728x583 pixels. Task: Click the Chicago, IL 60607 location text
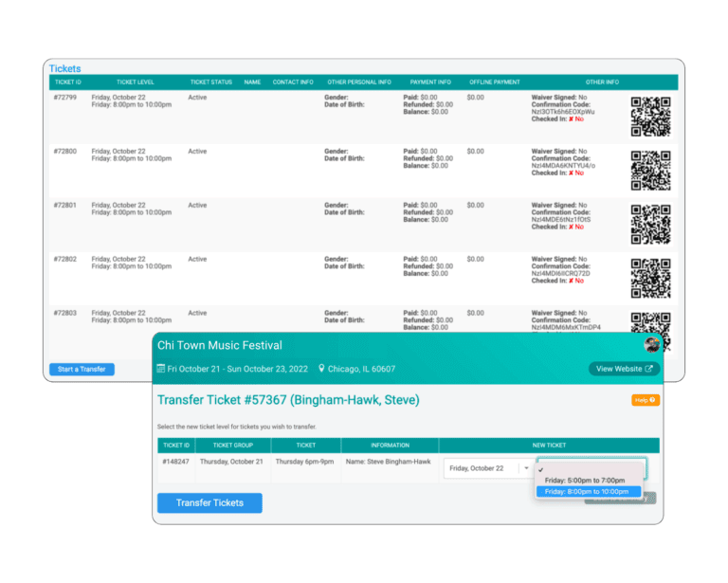[x=361, y=369]
